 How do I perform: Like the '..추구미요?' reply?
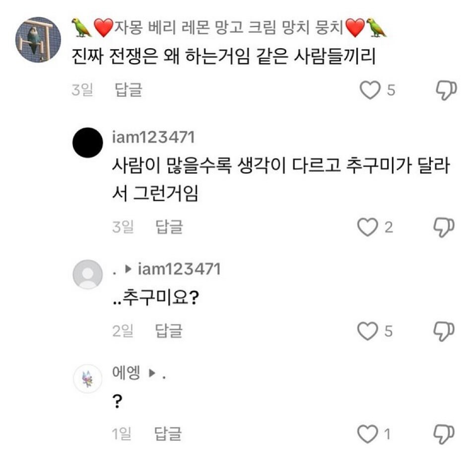[x=368, y=331]
